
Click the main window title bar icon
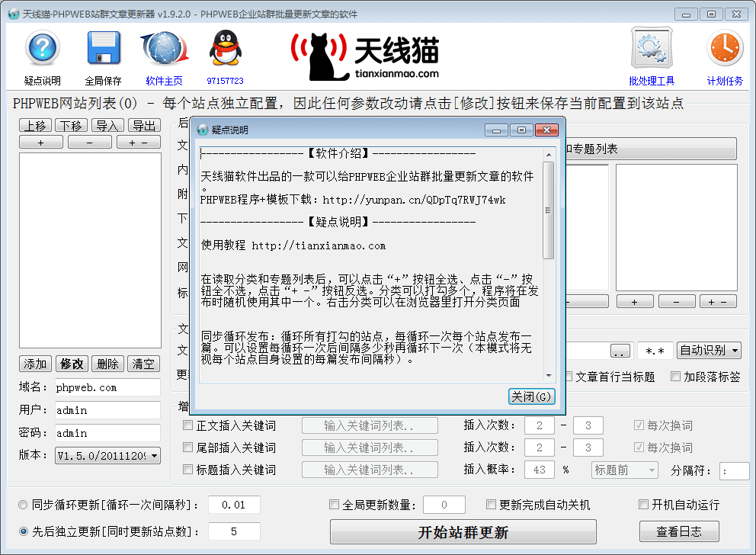coord(13,14)
